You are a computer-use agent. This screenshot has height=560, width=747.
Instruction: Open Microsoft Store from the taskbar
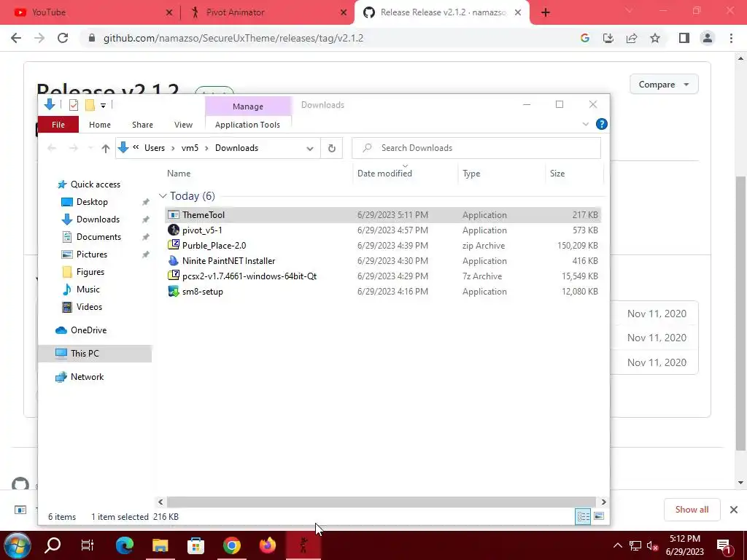click(x=196, y=545)
